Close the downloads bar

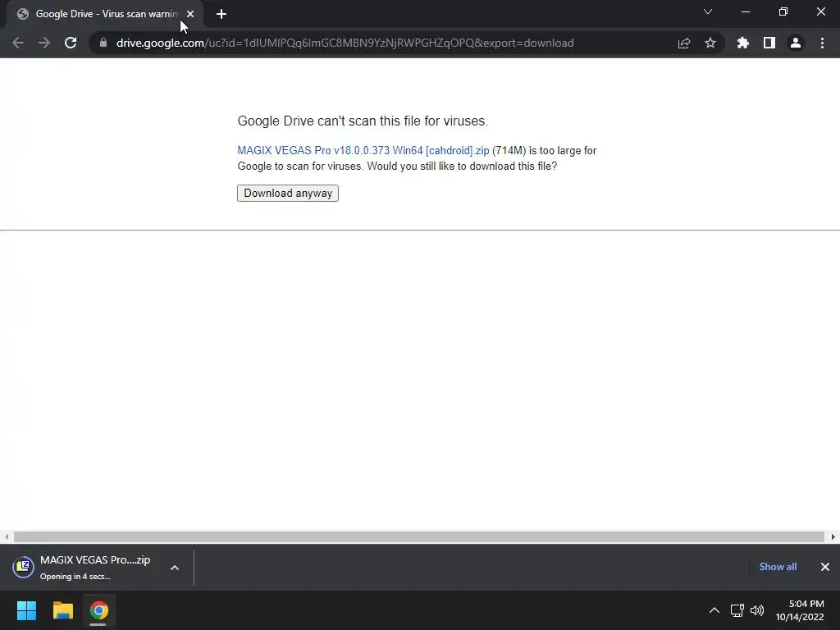click(x=825, y=567)
